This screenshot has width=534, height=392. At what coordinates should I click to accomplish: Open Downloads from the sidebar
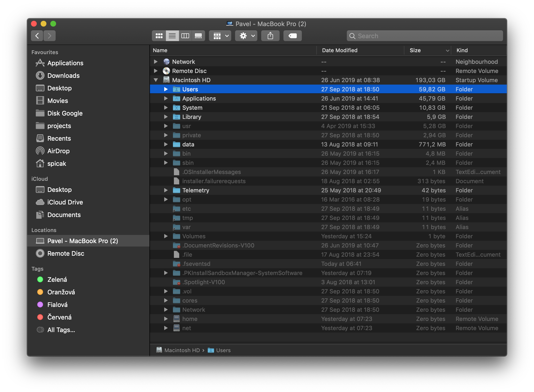point(63,75)
